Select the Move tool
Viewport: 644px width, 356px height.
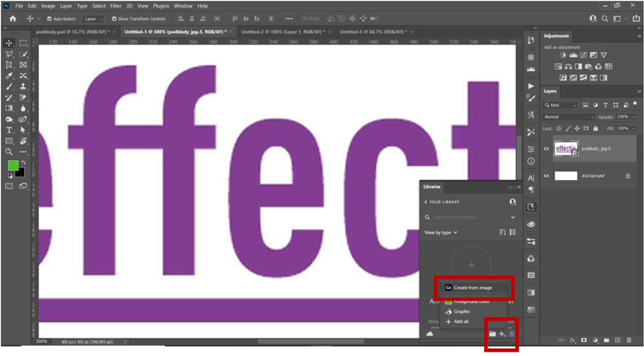point(9,43)
